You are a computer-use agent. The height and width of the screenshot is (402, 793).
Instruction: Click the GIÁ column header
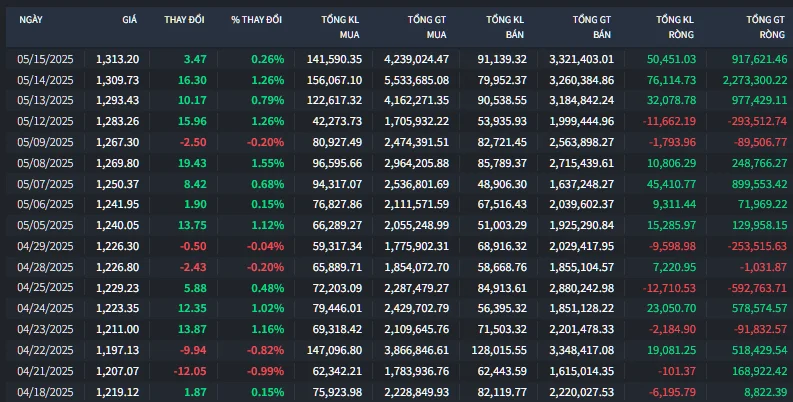click(129, 20)
